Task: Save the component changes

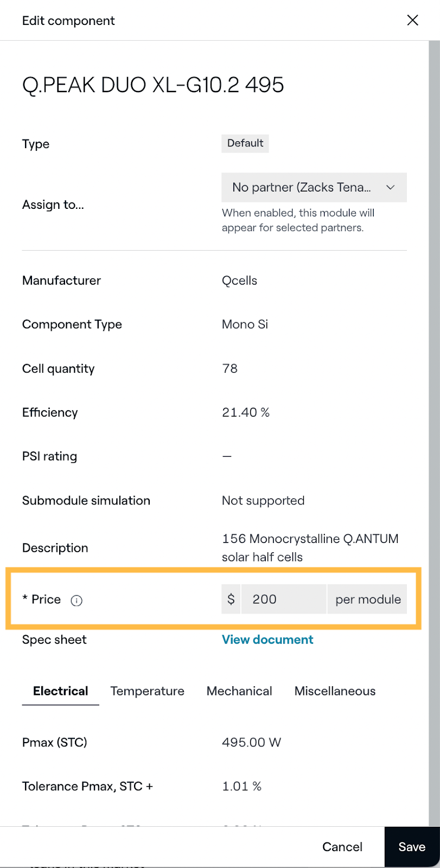Action: point(412,847)
